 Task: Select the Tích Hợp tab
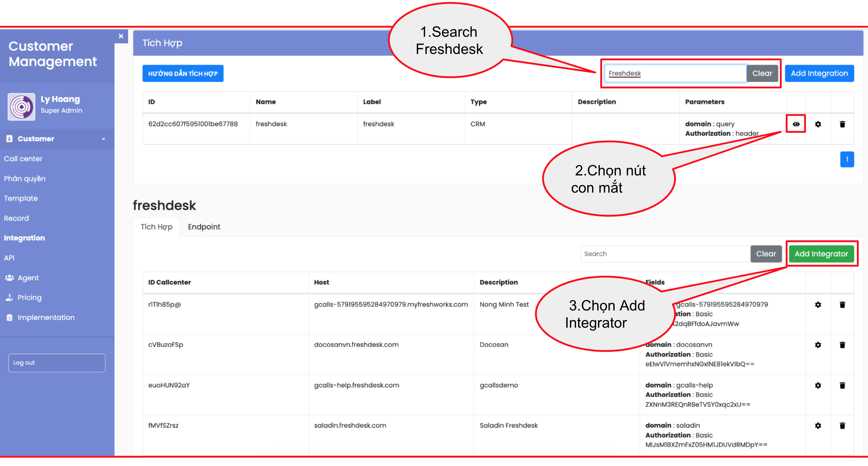[x=156, y=227]
